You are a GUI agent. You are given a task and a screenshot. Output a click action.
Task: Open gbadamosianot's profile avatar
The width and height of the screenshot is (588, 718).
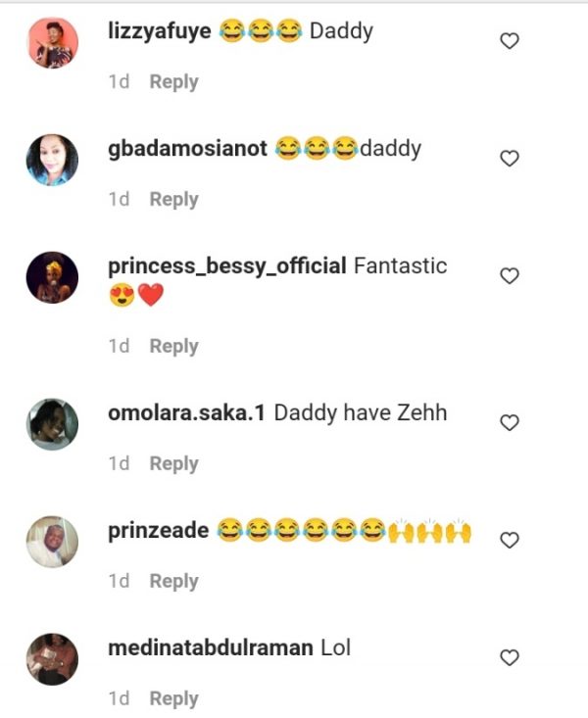click(52, 160)
